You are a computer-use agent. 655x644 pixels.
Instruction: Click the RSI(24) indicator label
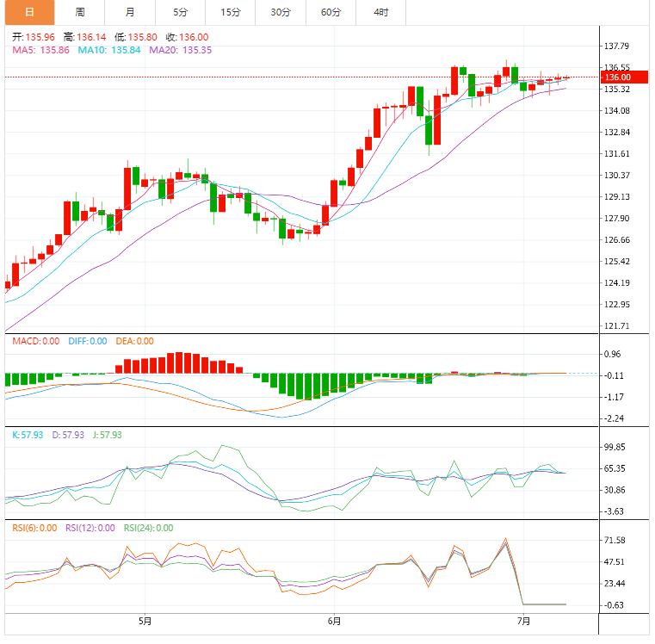click(x=149, y=529)
